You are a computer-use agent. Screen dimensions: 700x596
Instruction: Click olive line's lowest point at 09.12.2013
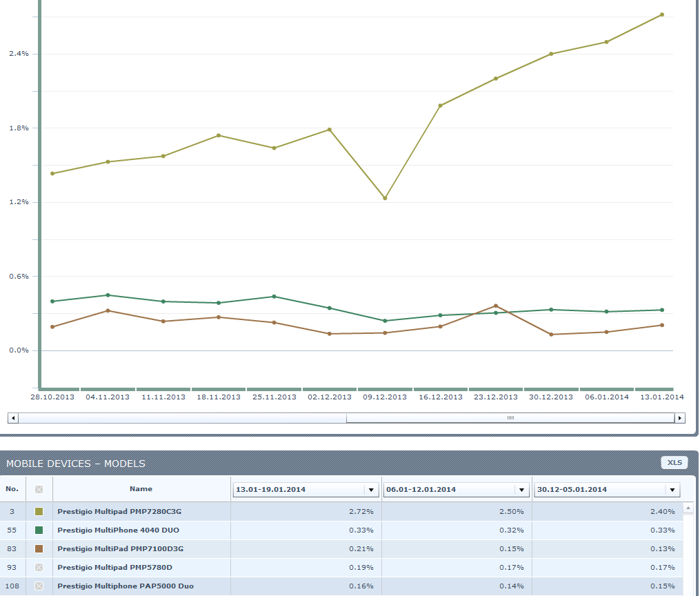tap(385, 198)
